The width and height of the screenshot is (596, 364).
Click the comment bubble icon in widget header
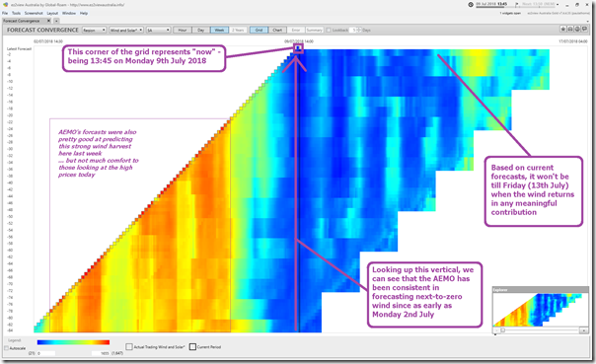pos(584,30)
